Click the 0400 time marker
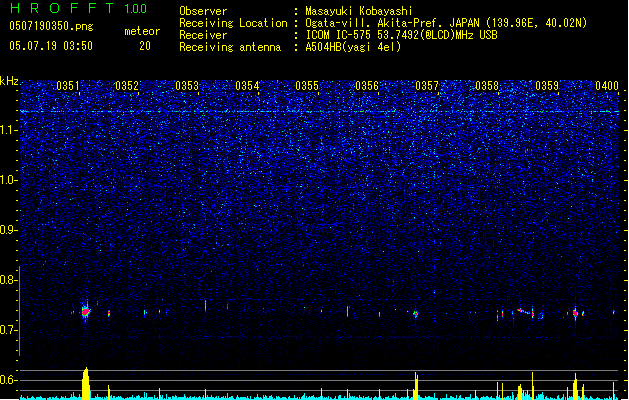 607,86
